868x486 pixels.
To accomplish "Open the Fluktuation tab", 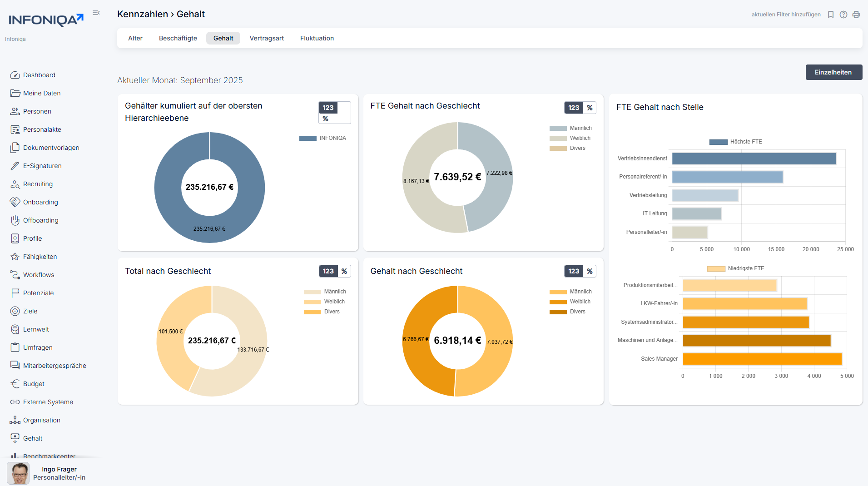I will 317,38.
